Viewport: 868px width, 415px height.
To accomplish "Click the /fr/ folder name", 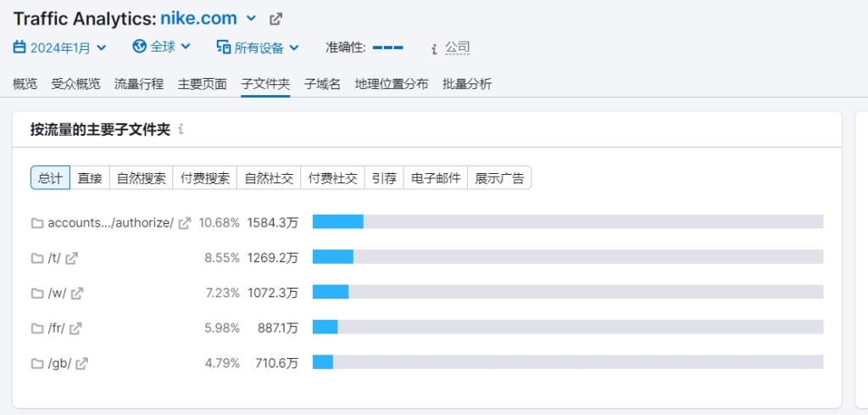I will point(56,328).
